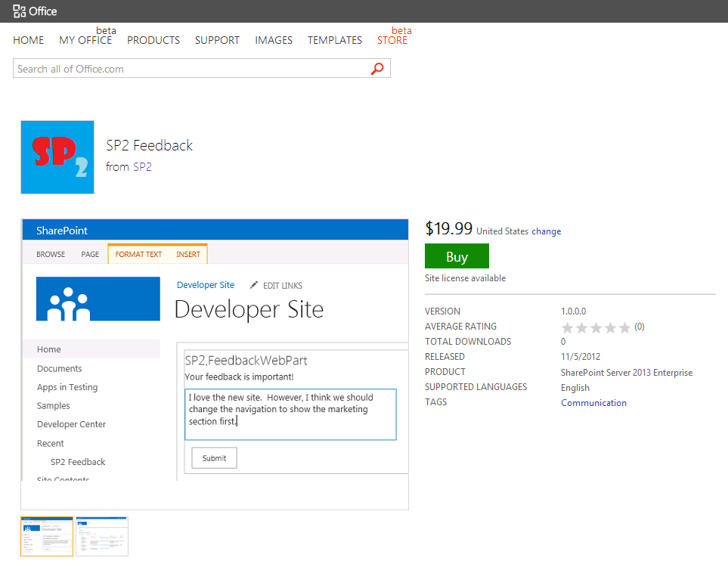Open the TEMPLATES section
728x564 pixels.
pyautogui.click(x=335, y=40)
